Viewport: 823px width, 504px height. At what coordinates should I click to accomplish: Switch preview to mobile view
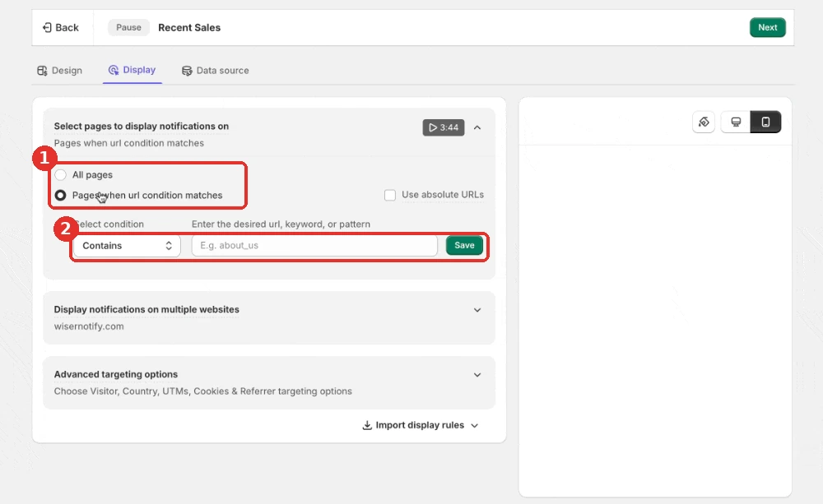[x=765, y=123]
